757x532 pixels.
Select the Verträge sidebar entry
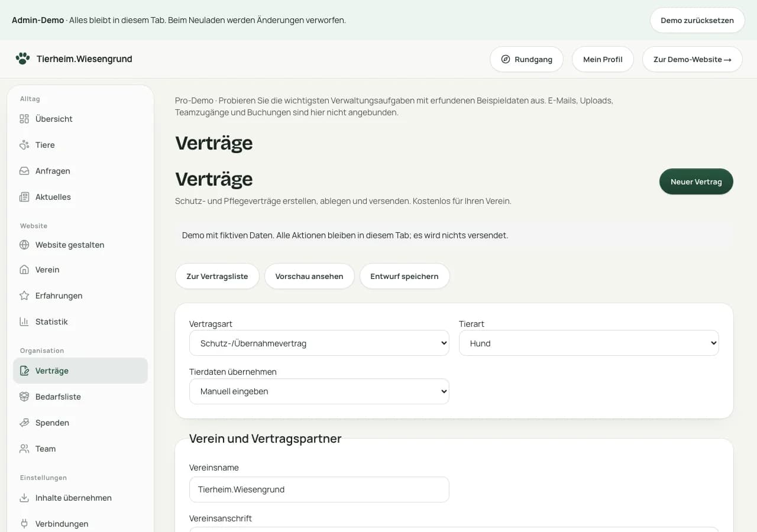coord(80,371)
